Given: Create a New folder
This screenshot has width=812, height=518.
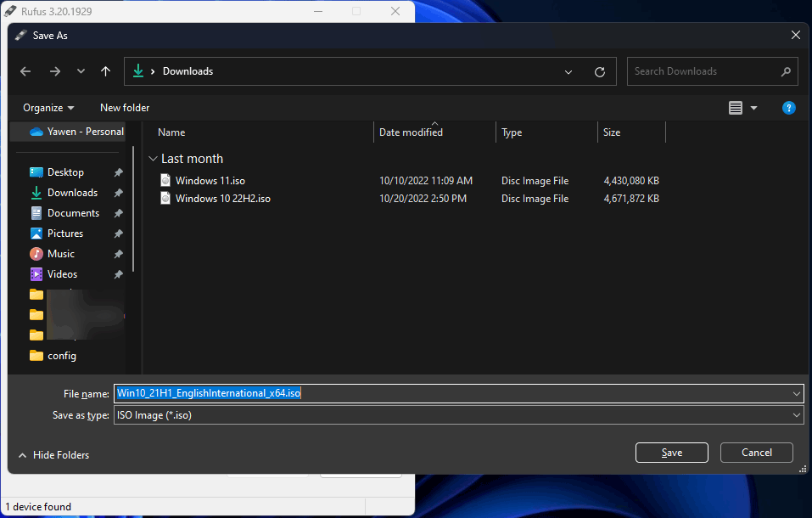Looking at the screenshot, I should pos(124,108).
